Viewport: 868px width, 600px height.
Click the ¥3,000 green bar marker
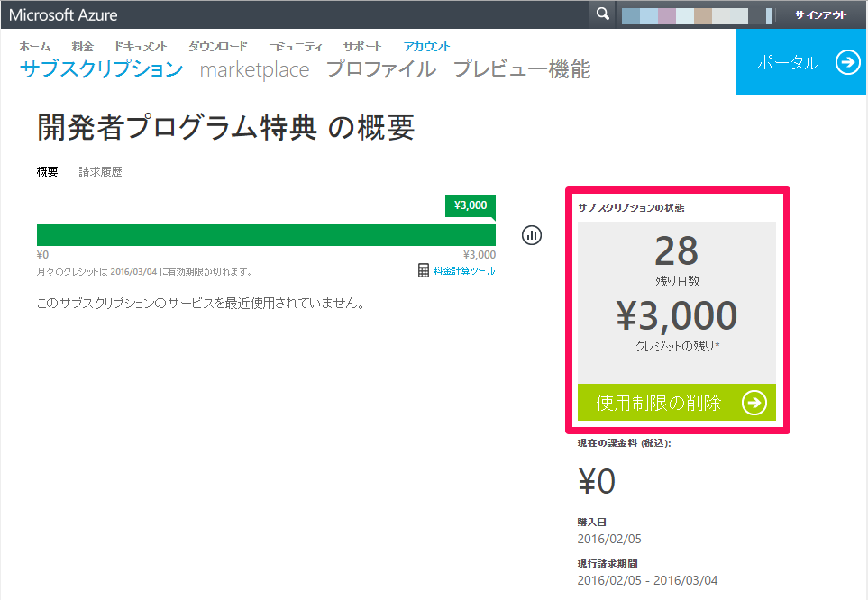[x=471, y=205]
